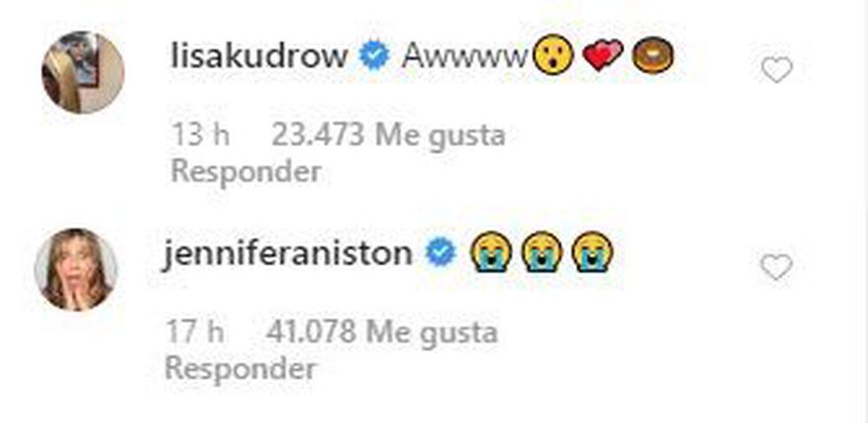Click the jenniferaniston username
The width and height of the screenshot is (868, 423).
(x=287, y=254)
